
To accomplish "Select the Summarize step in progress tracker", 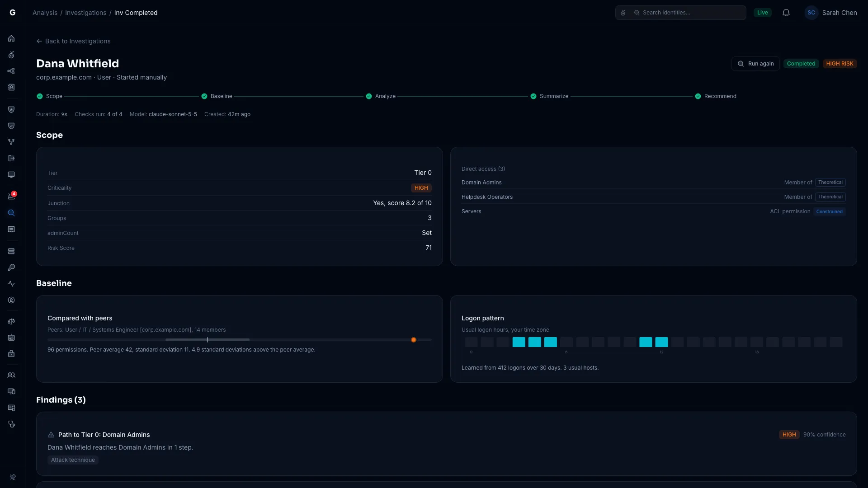I will [x=549, y=96].
